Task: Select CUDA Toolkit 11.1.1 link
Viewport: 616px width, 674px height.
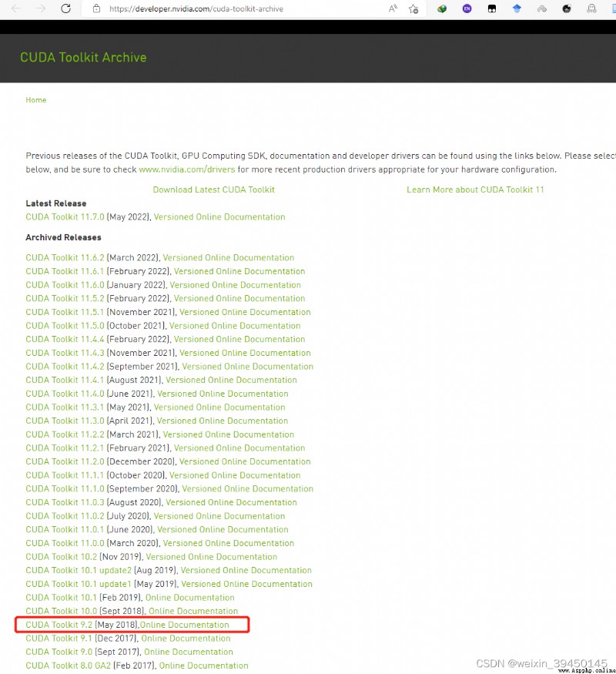Action: point(65,475)
